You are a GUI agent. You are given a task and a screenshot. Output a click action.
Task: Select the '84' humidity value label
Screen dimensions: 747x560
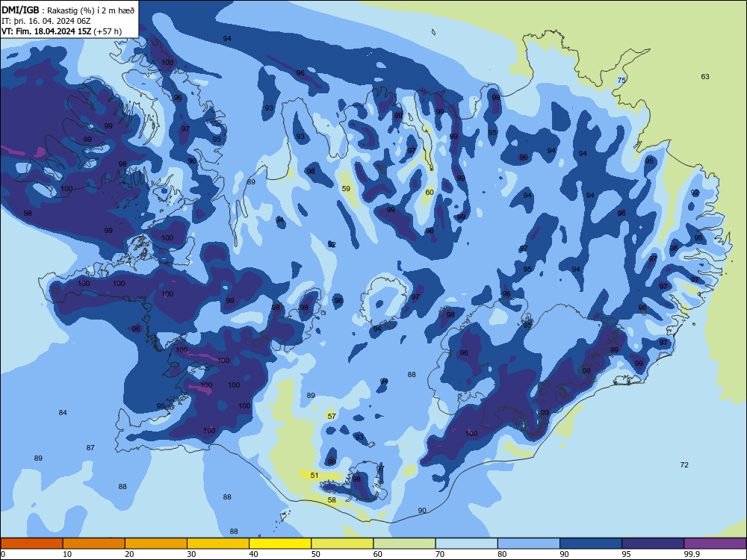coord(63,412)
